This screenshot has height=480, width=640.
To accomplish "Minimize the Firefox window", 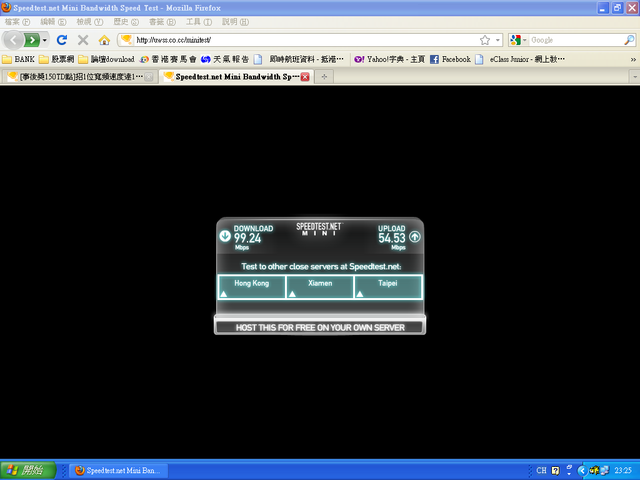I will [x=603, y=8].
